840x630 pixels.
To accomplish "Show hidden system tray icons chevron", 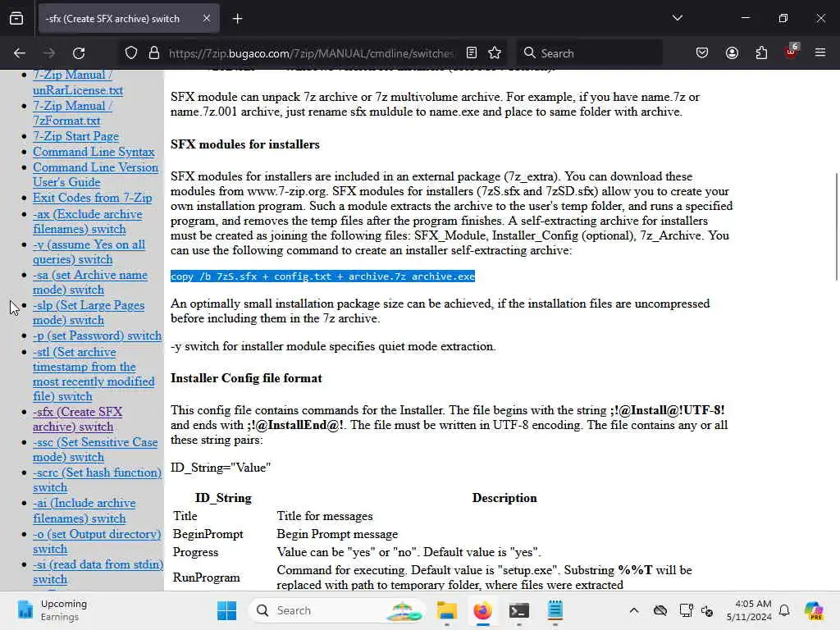I will click(634, 610).
